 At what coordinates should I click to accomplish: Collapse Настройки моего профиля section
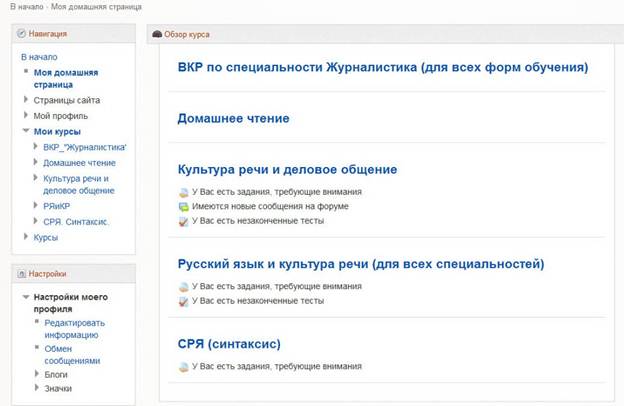tap(26, 297)
